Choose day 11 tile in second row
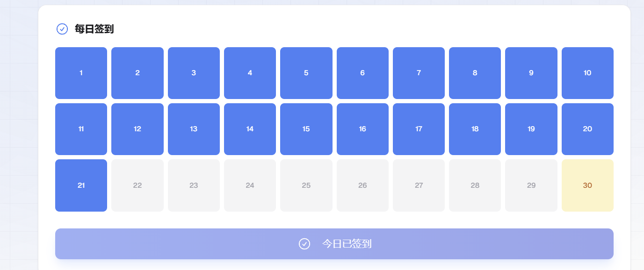The height and width of the screenshot is (270, 644). pos(81,129)
